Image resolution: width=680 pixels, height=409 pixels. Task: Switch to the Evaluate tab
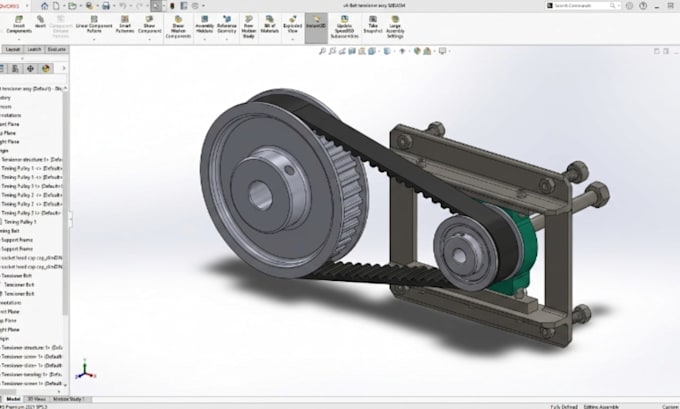(x=56, y=49)
